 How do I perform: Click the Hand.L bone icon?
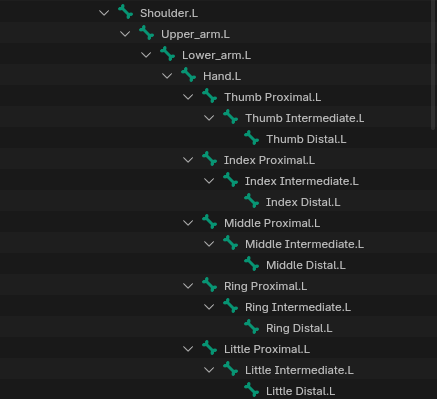pyautogui.click(x=188, y=75)
